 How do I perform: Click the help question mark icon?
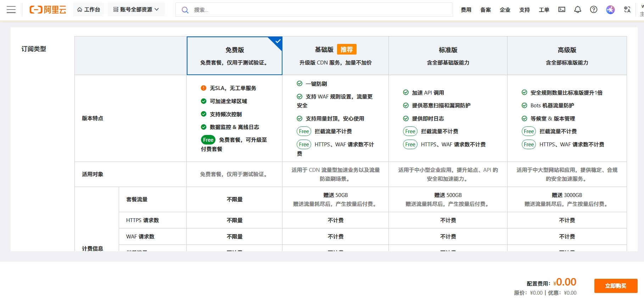coord(594,10)
